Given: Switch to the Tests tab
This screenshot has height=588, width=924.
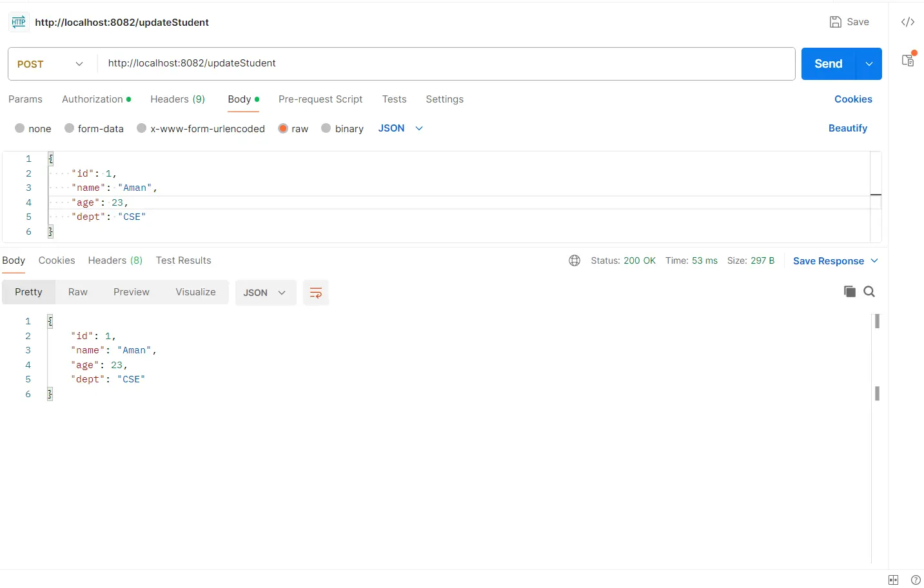Looking at the screenshot, I should (394, 99).
